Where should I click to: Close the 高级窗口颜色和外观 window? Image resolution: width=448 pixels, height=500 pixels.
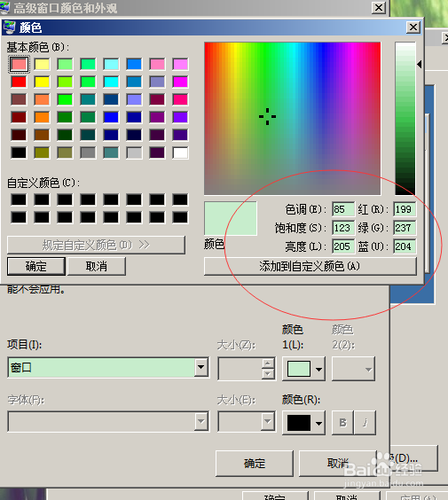pos(379,7)
